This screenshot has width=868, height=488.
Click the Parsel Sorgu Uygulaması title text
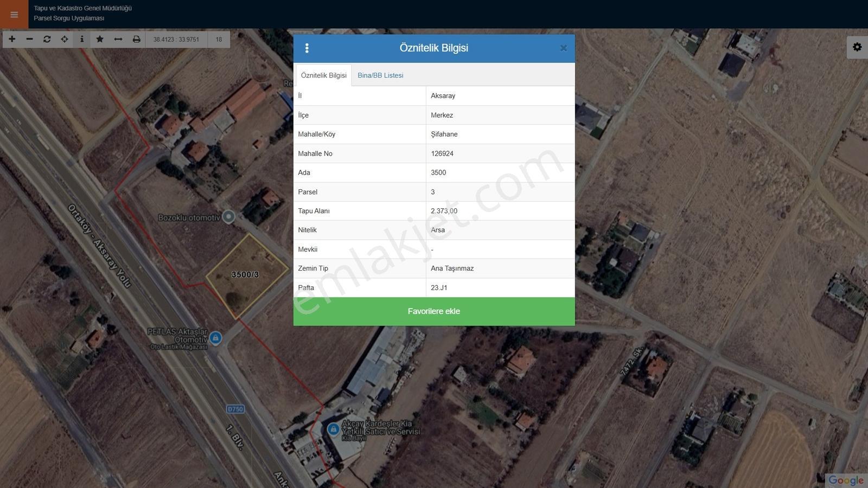point(69,18)
